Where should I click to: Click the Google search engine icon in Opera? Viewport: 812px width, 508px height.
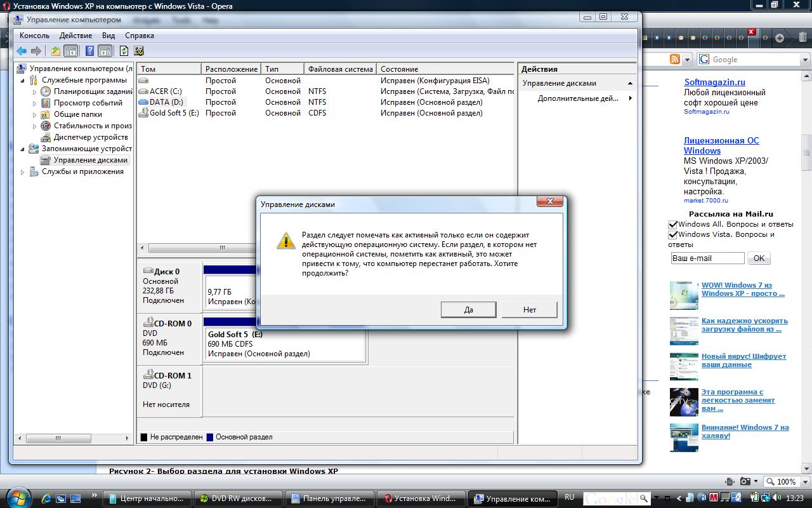(704, 59)
